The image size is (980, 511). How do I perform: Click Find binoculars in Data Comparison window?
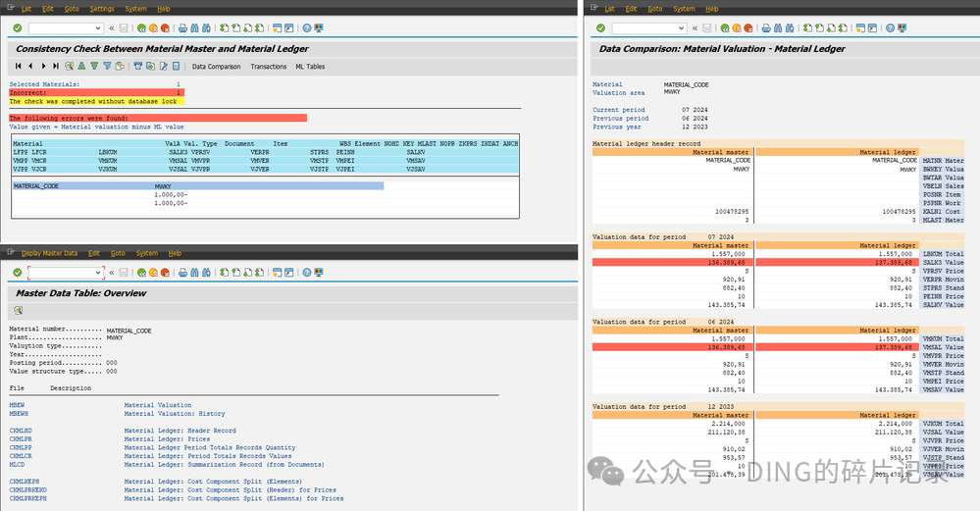[778, 28]
